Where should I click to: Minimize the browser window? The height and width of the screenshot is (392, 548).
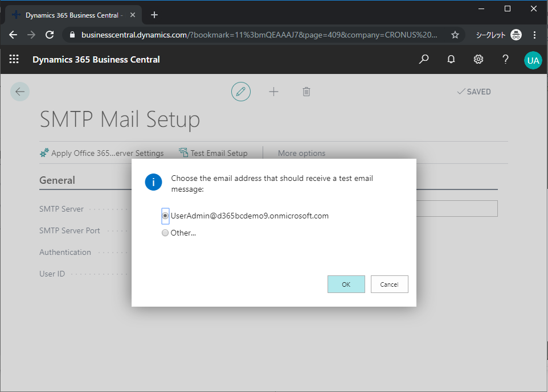point(481,9)
